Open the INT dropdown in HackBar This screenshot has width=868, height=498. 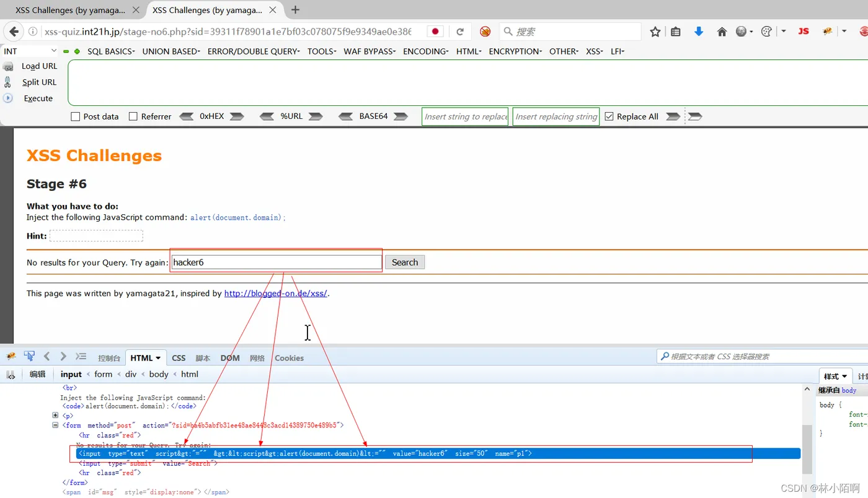point(30,51)
